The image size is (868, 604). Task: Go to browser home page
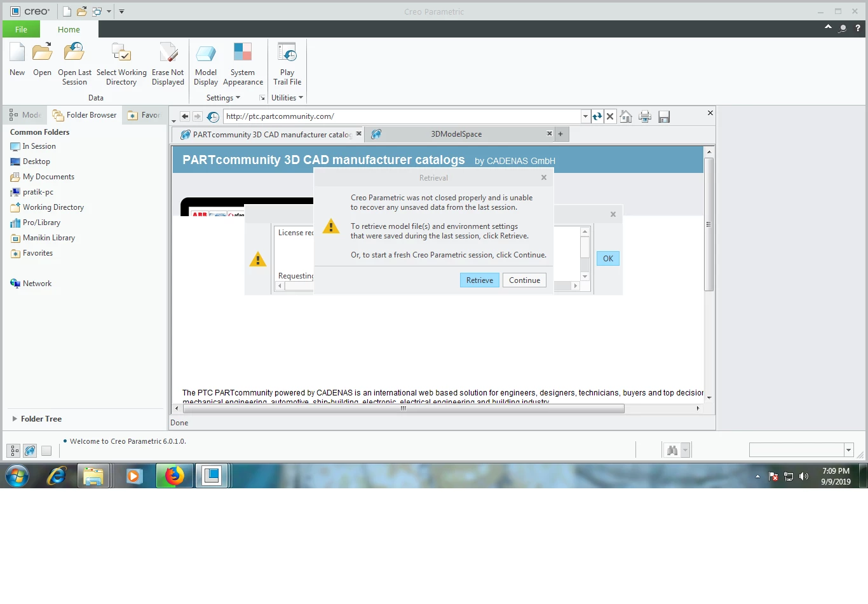626,116
